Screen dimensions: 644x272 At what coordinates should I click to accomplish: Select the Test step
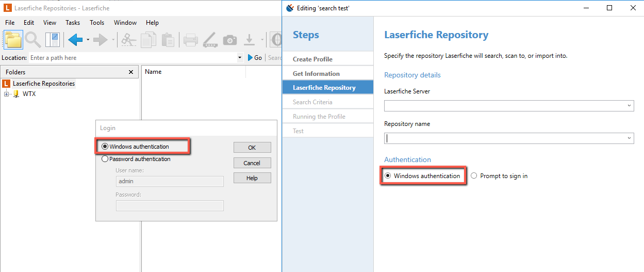[x=328, y=131]
